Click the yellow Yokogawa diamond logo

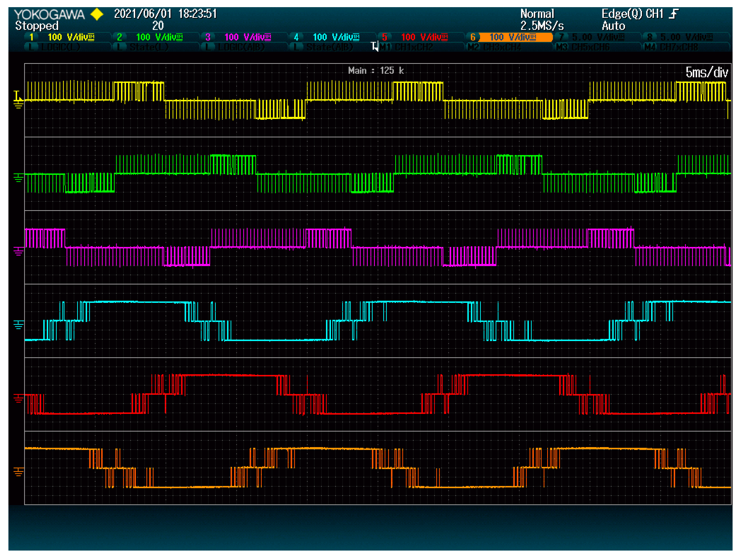tap(97, 14)
